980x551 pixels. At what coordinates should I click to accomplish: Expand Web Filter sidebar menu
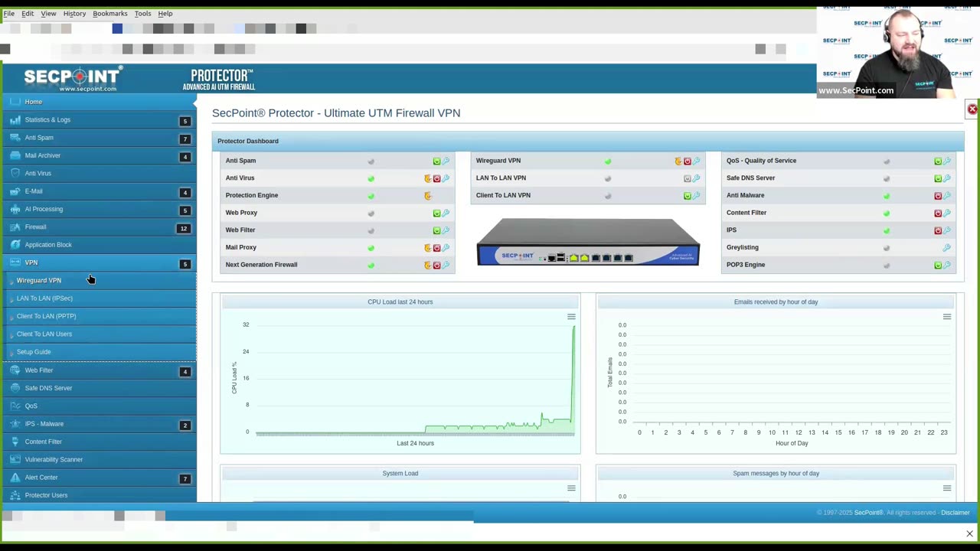(x=98, y=370)
